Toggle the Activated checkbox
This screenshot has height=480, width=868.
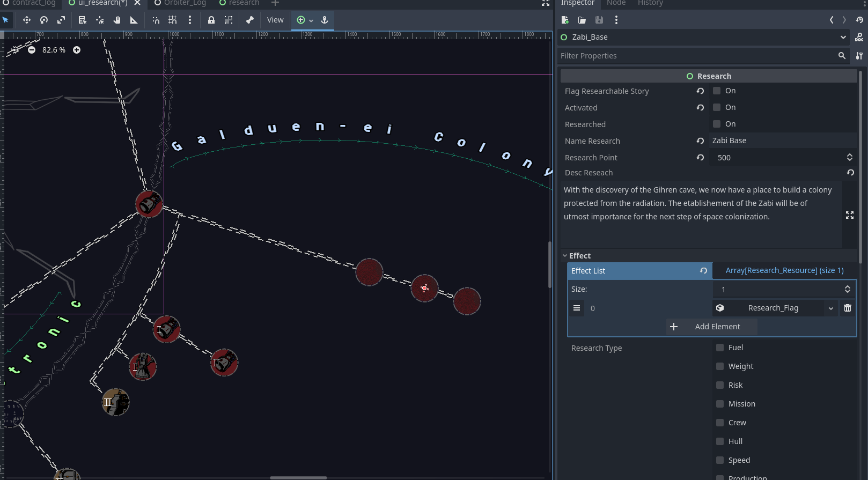click(717, 107)
